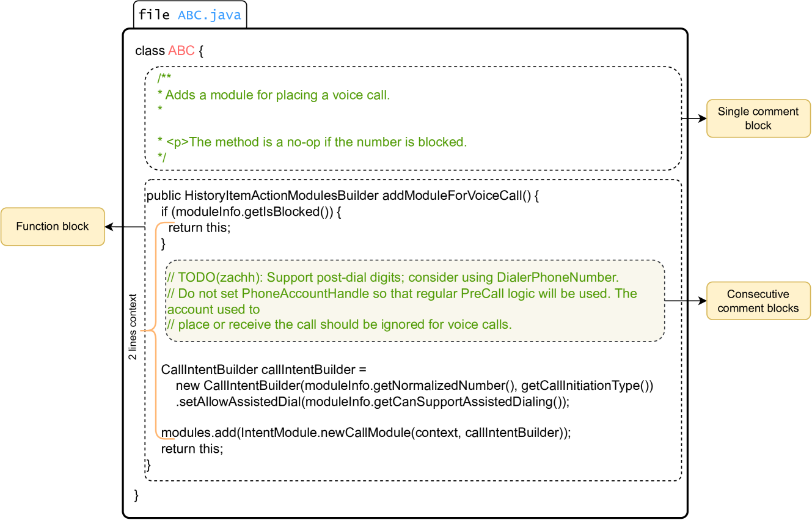Click the 'new CallIntentBuilder(' constructor line

pos(414,386)
